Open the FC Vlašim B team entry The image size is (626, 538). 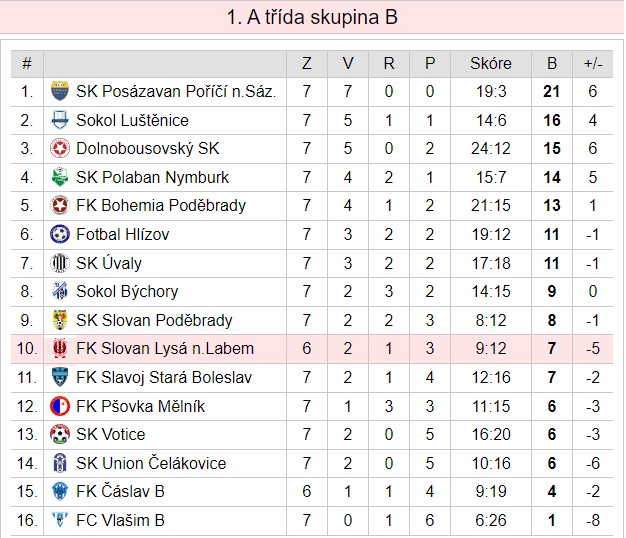click(x=120, y=520)
